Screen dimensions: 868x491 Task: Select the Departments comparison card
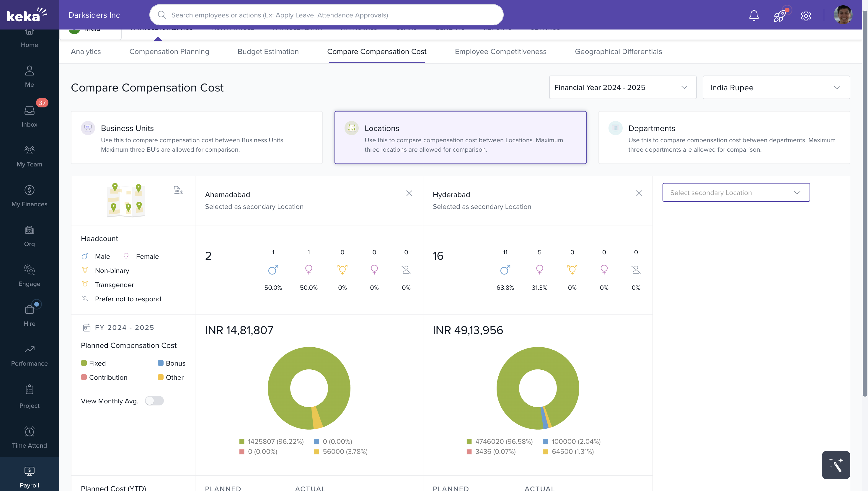click(x=724, y=138)
